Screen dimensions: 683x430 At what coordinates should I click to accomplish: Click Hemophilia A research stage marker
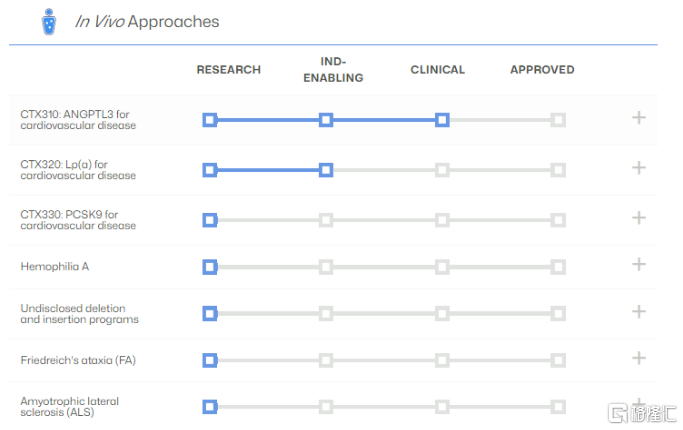pyautogui.click(x=210, y=267)
